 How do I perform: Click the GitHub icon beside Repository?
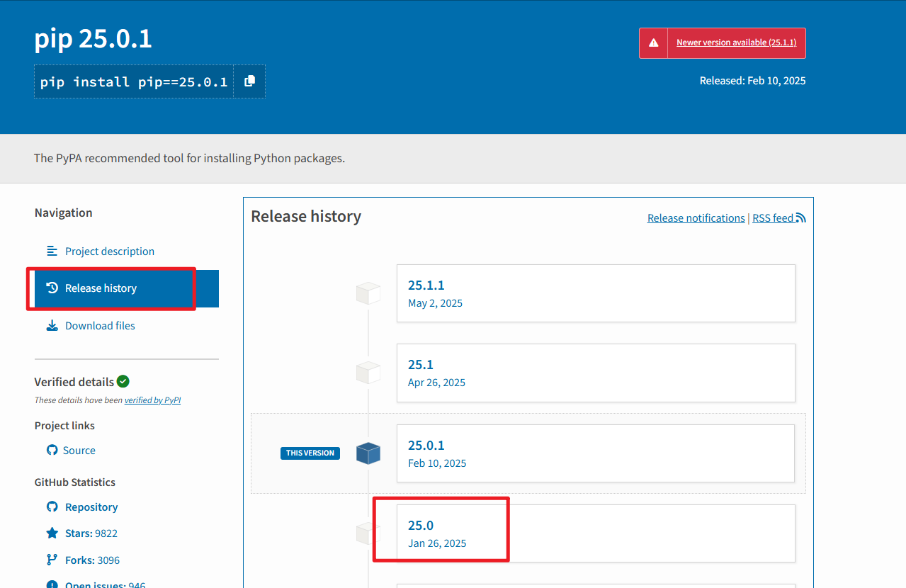(x=52, y=507)
